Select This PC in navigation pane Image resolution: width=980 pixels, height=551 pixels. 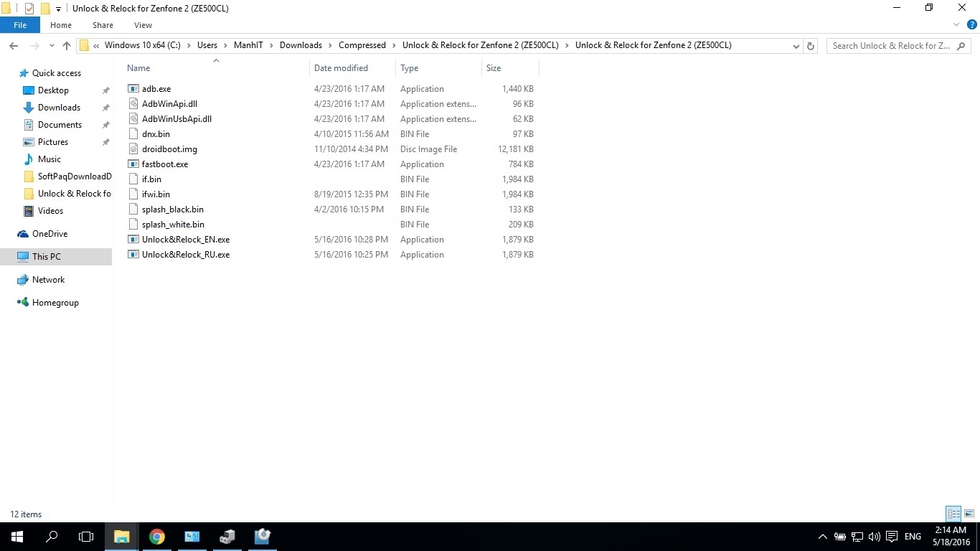[x=56, y=257]
